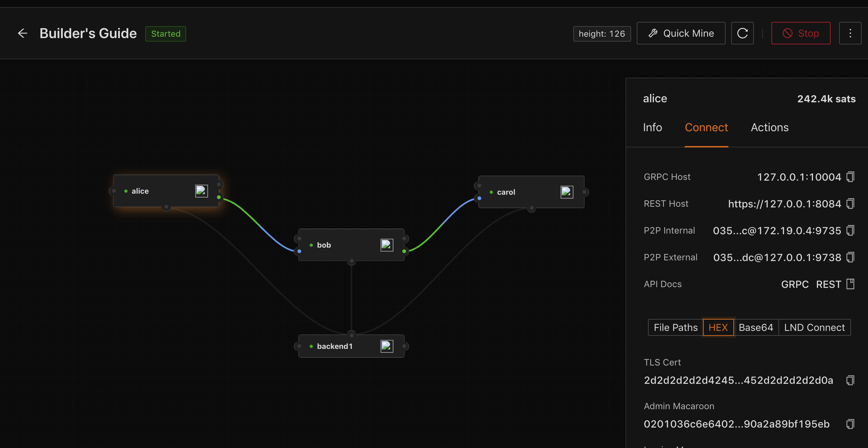Copy the P2P Internal address

coord(850,230)
